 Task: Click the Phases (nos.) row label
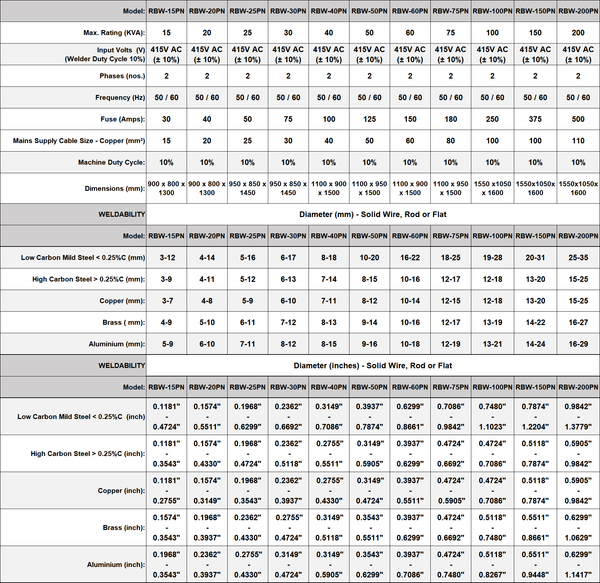pyautogui.click(x=119, y=75)
